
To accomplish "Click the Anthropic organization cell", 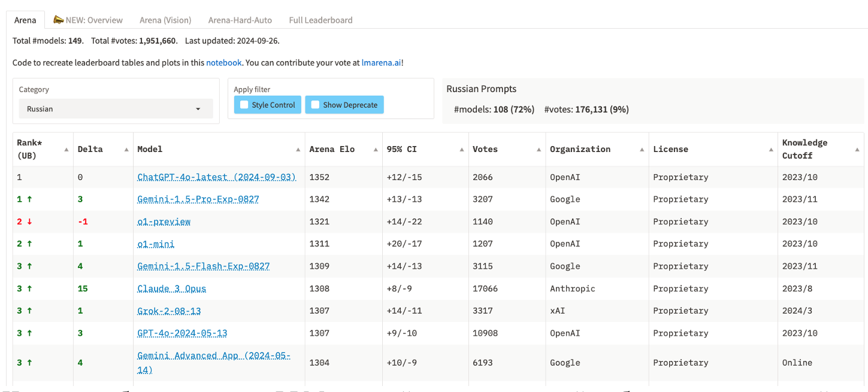I will tap(573, 288).
